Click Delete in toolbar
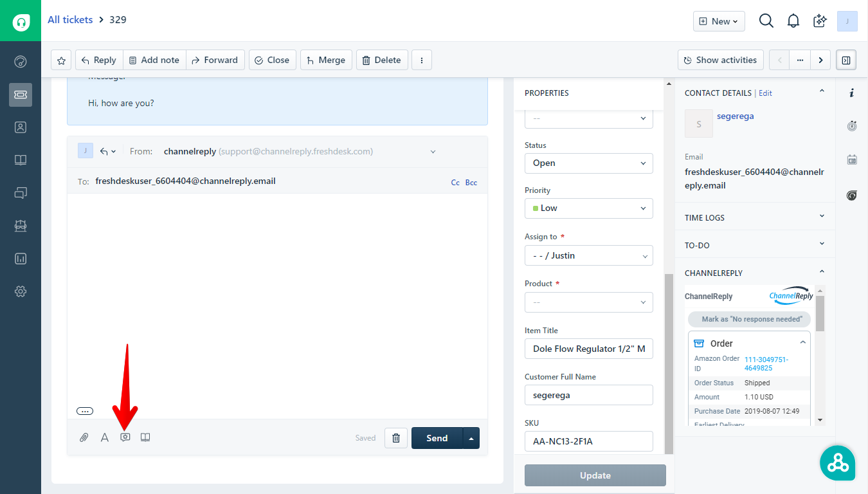 382,60
